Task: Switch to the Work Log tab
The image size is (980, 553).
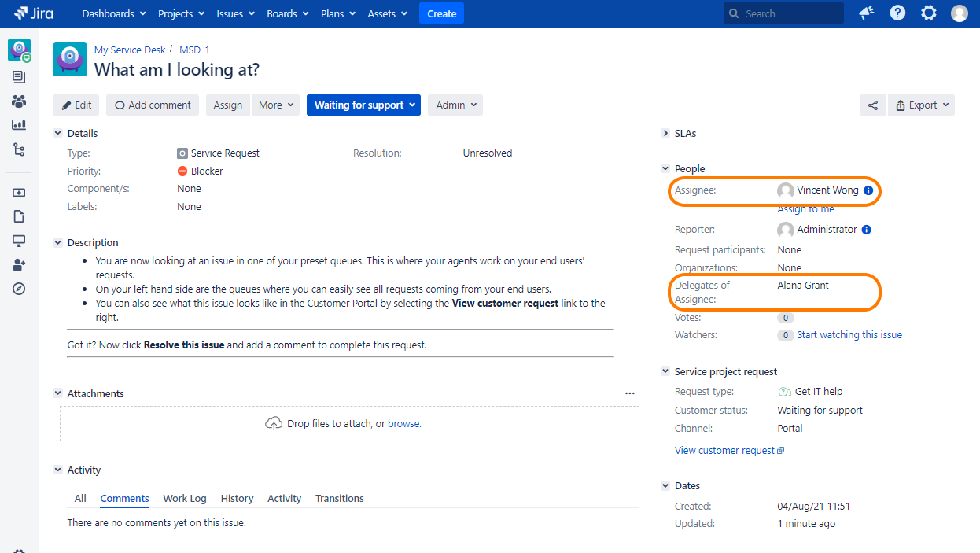Action: tap(185, 499)
